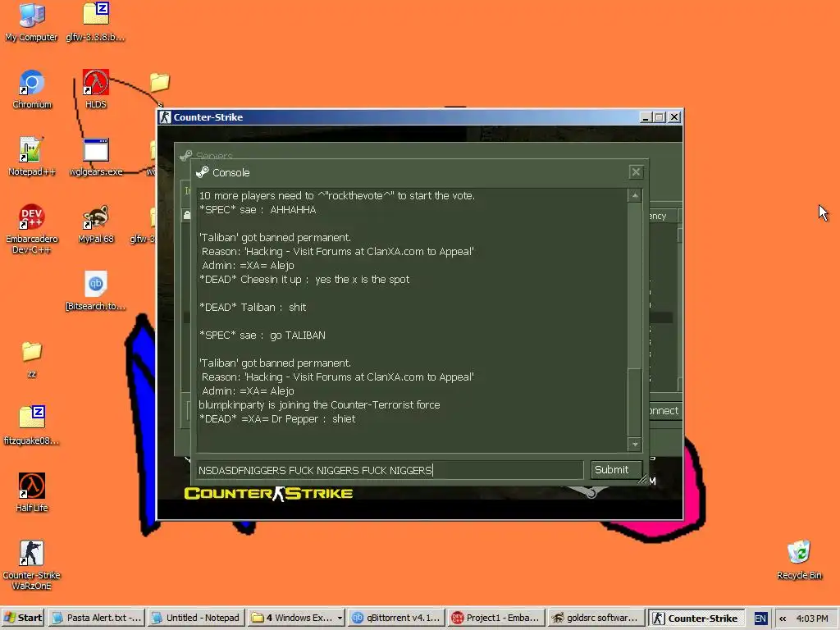The image size is (840, 630).
Task: Select the [Bitsearch.to... torrent file icon
Action: pyautogui.click(x=96, y=291)
